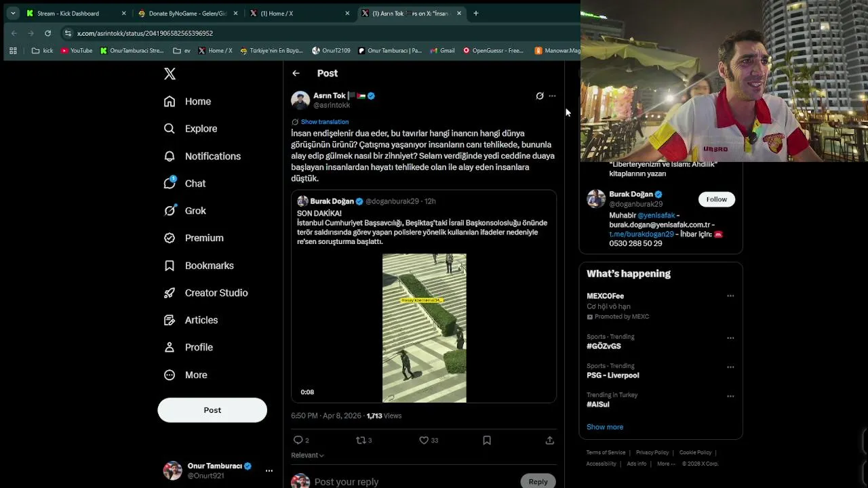Click Show translation on the post
The height and width of the screenshot is (488, 868).
324,122
